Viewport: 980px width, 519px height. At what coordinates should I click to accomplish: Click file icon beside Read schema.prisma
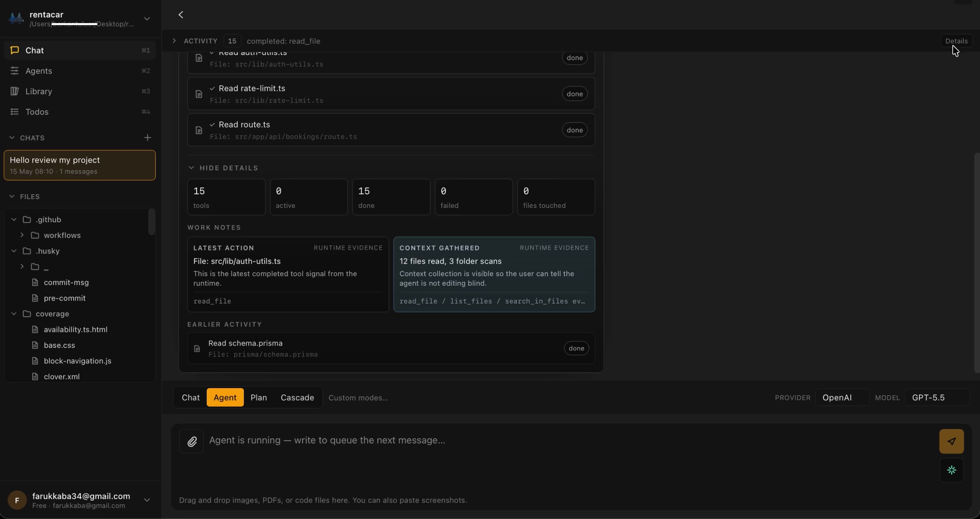pyautogui.click(x=197, y=349)
